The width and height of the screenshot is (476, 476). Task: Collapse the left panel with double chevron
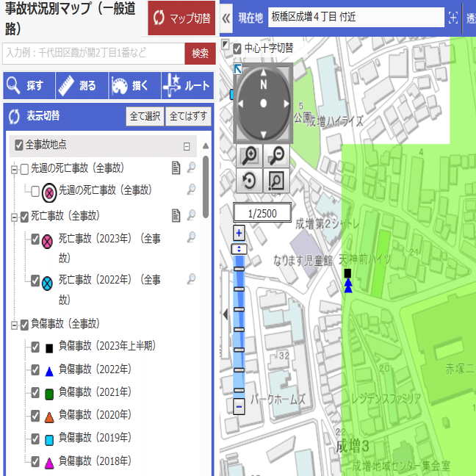(x=226, y=18)
